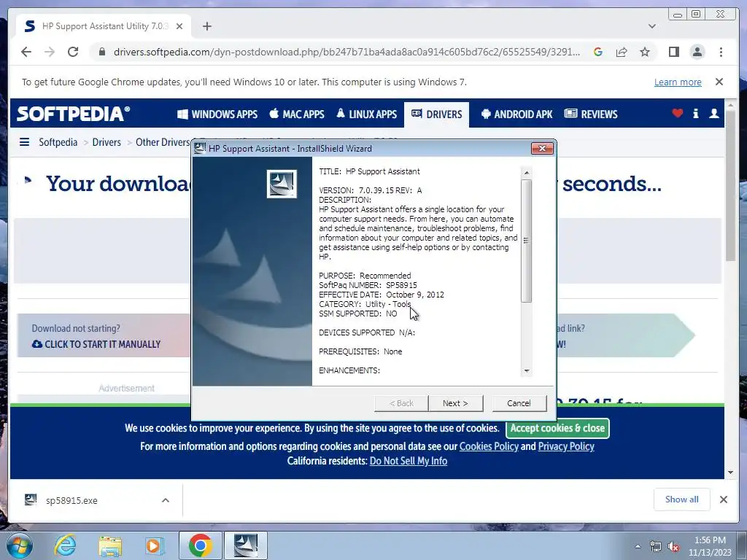Open the Learn more link
The width and height of the screenshot is (747, 560).
point(678,82)
